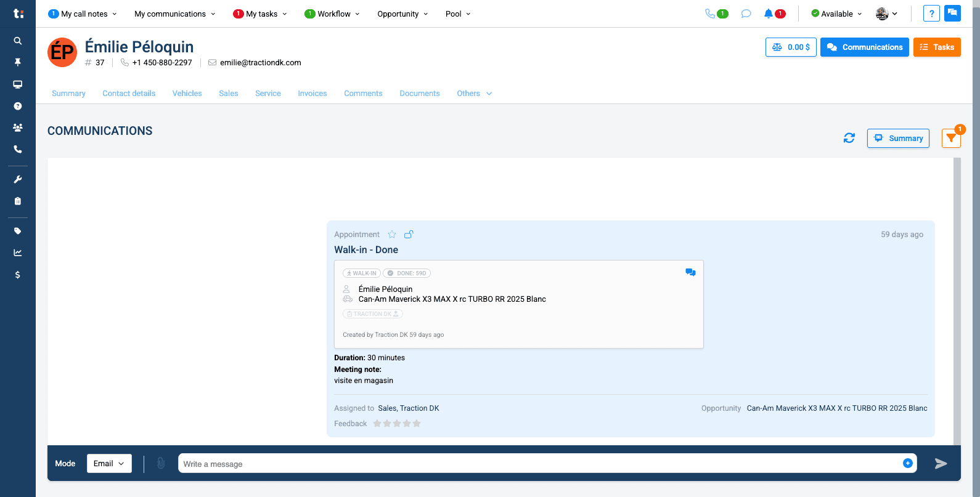Open the monitor icon in the sidebar
This screenshot has height=497, width=980.
click(18, 84)
